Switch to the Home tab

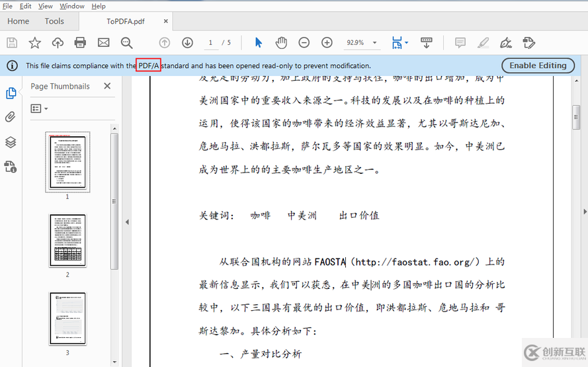click(18, 21)
